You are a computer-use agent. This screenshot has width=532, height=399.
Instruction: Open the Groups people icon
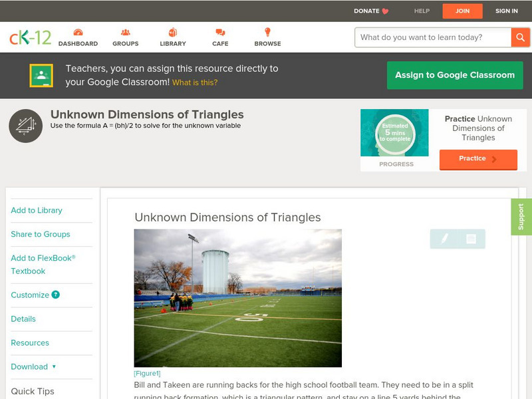pos(126,32)
